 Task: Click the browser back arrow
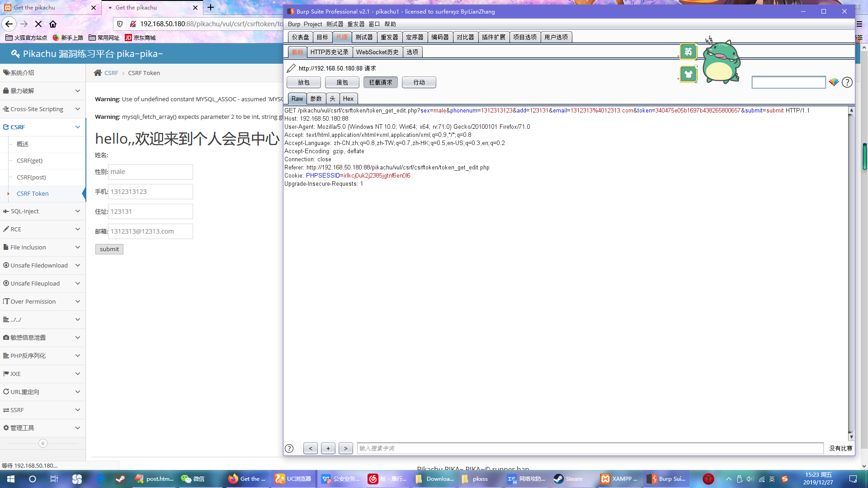[x=9, y=24]
